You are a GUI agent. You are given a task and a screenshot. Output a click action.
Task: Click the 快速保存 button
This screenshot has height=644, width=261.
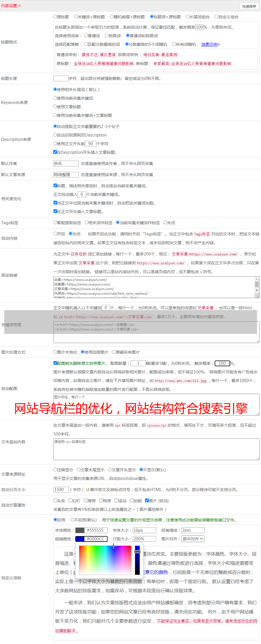coord(249,6)
